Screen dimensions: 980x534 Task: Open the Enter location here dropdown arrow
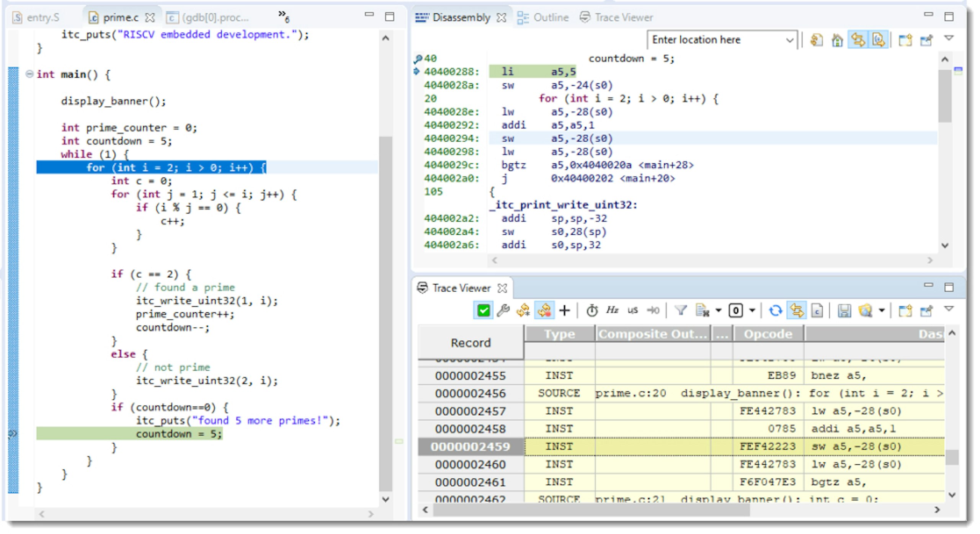(789, 40)
